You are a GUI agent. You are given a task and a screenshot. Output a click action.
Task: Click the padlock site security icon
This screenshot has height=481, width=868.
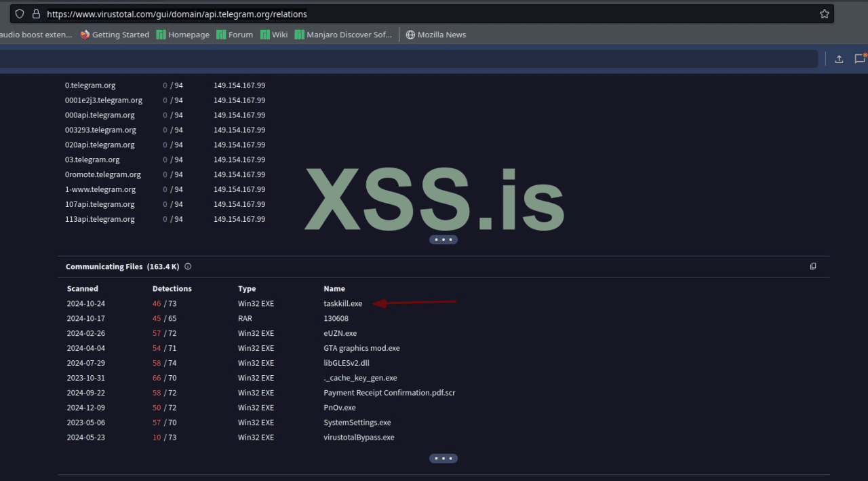(37, 14)
